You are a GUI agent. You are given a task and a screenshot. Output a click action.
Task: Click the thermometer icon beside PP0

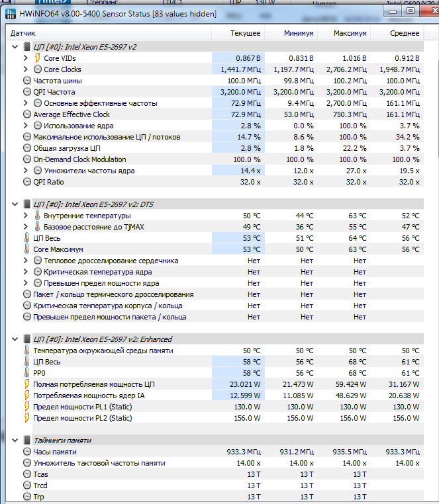tap(26, 373)
